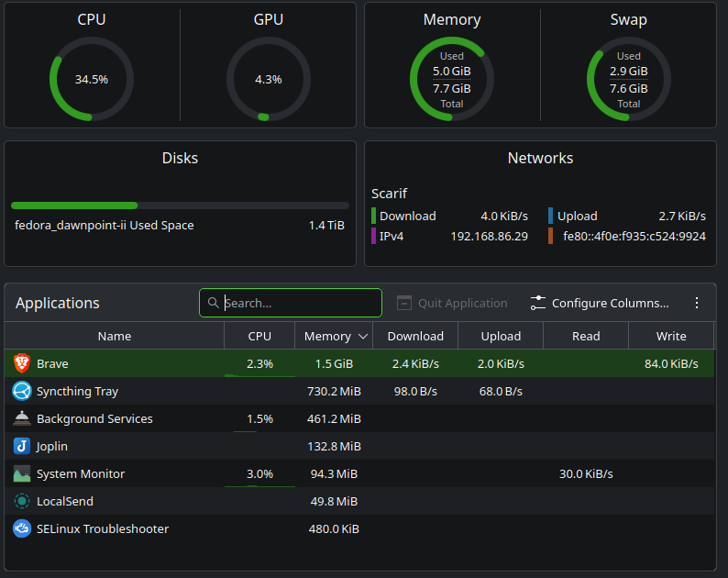Click the Brave browser icon
The image size is (728, 578).
pyautogui.click(x=22, y=363)
